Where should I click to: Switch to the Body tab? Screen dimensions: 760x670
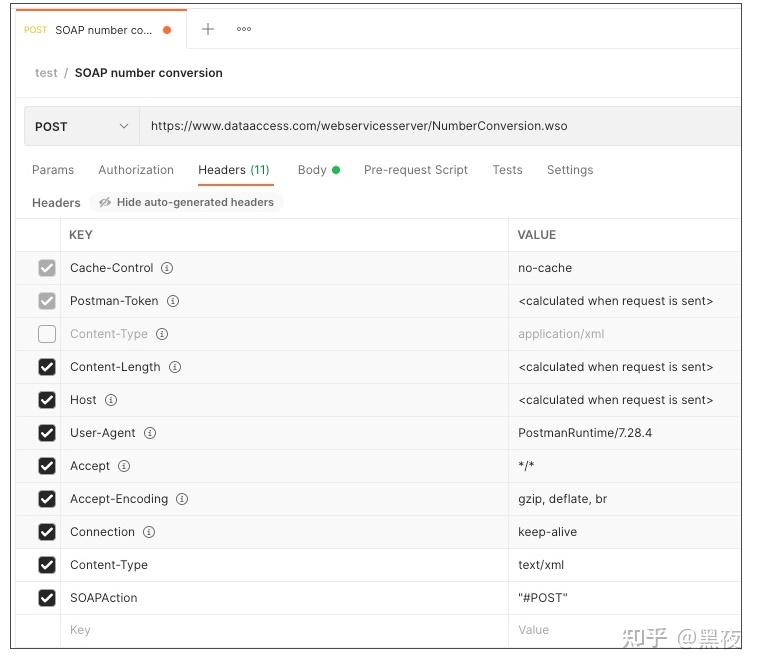312,170
